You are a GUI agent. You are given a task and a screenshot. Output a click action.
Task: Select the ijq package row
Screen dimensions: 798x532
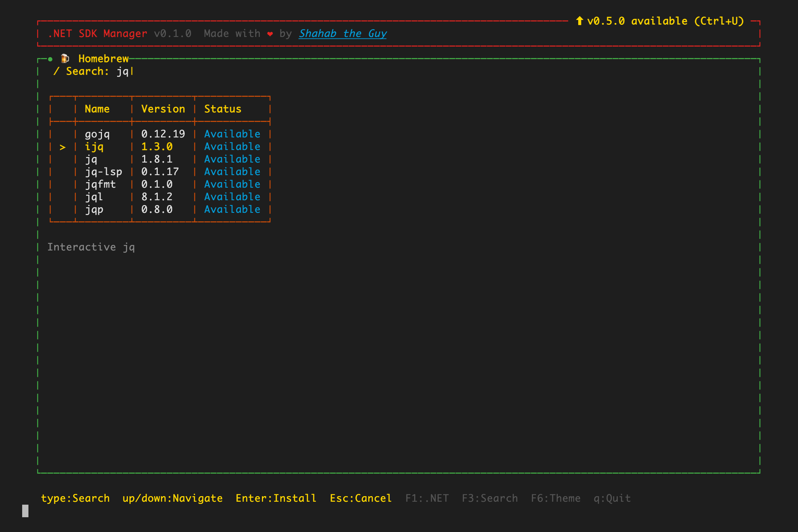point(160,147)
